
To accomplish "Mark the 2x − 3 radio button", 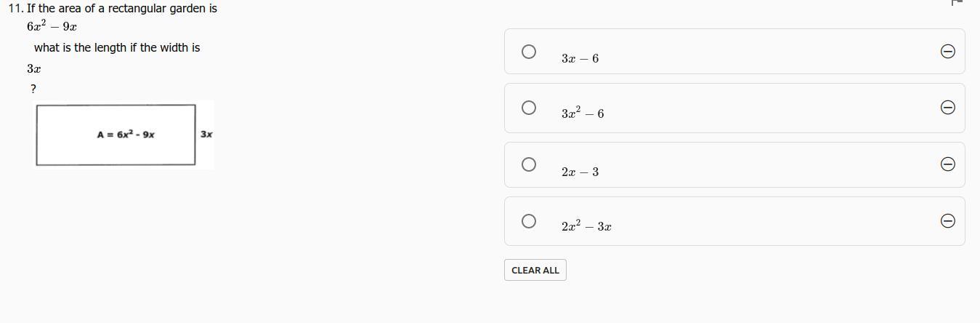I will click(529, 164).
